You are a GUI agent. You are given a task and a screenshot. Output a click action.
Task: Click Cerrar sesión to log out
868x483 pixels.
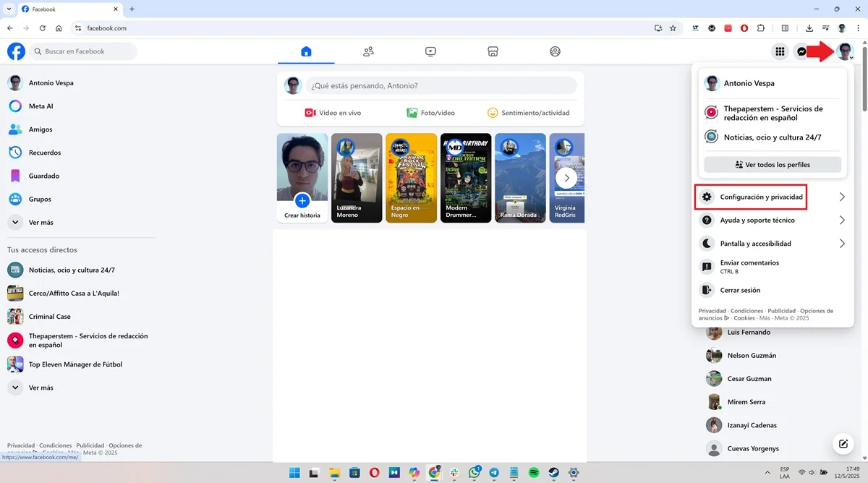coord(773,290)
